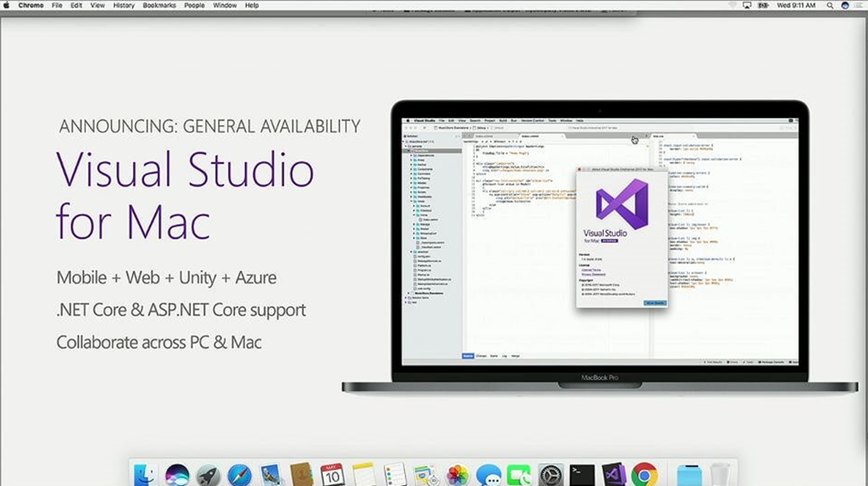Click the Wed 9:11 AM clock
The image size is (868, 486).
pos(796,5)
